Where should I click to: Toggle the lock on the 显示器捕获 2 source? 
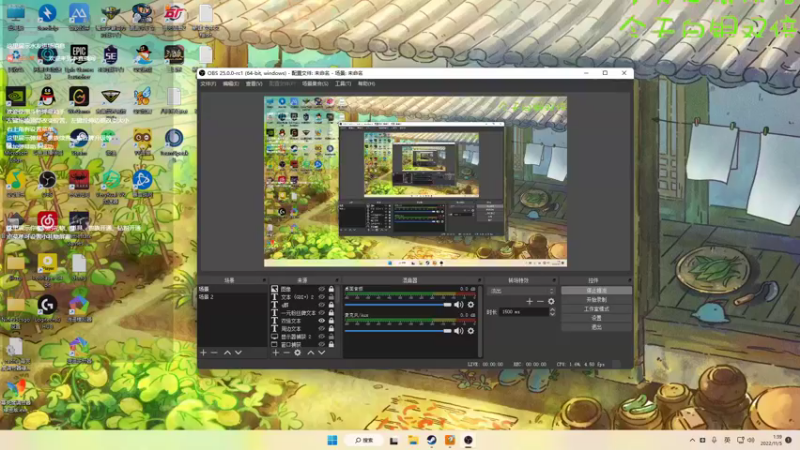(331, 337)
